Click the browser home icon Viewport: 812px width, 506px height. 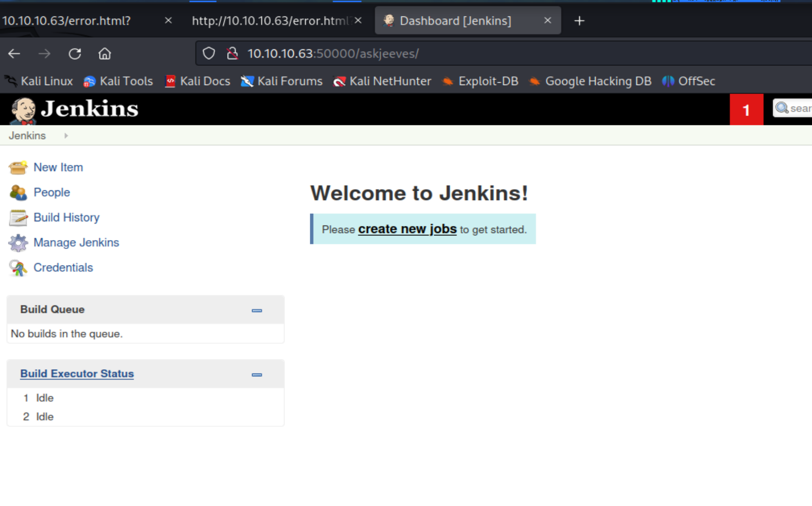click(x=105, y=54)
